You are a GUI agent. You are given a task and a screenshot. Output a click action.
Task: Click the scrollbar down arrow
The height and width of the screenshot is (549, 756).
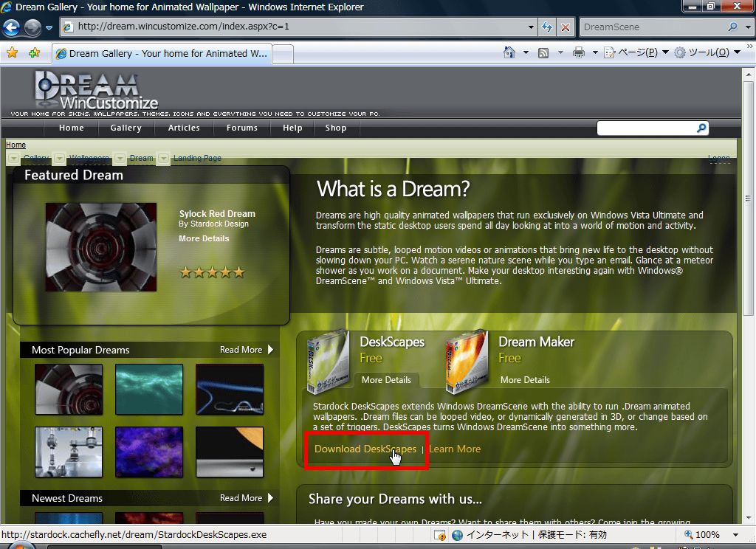pos(748,518)
